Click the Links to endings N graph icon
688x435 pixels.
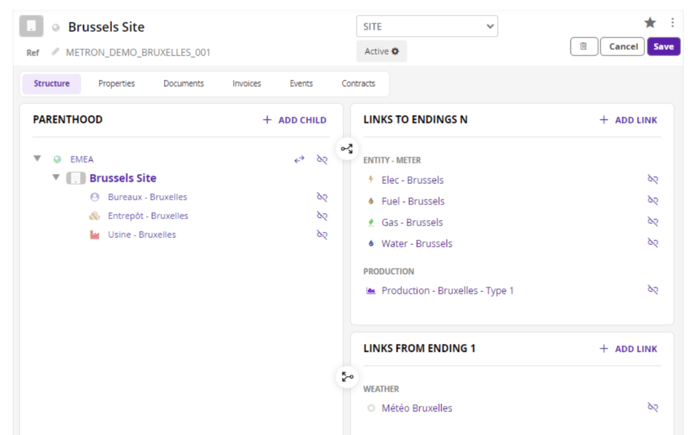347,149
